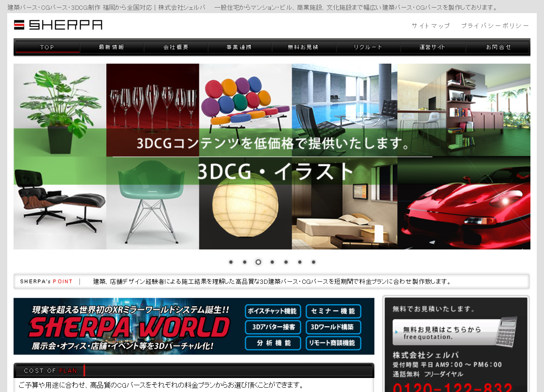This screenshot has width=544, height=392.
Task: Click the 0120-122-832 phone number
Action: 453,387
